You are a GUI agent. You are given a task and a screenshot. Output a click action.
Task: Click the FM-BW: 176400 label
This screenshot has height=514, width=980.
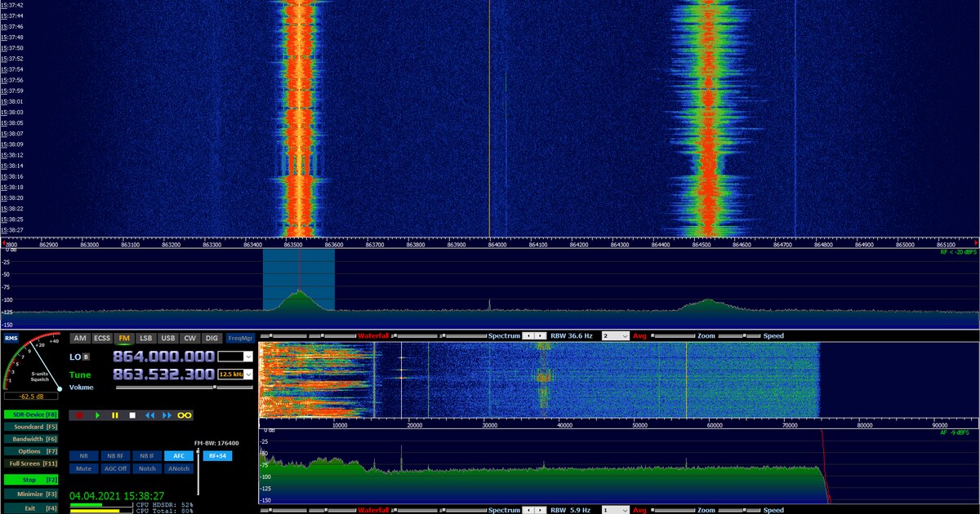coord(216,443)
